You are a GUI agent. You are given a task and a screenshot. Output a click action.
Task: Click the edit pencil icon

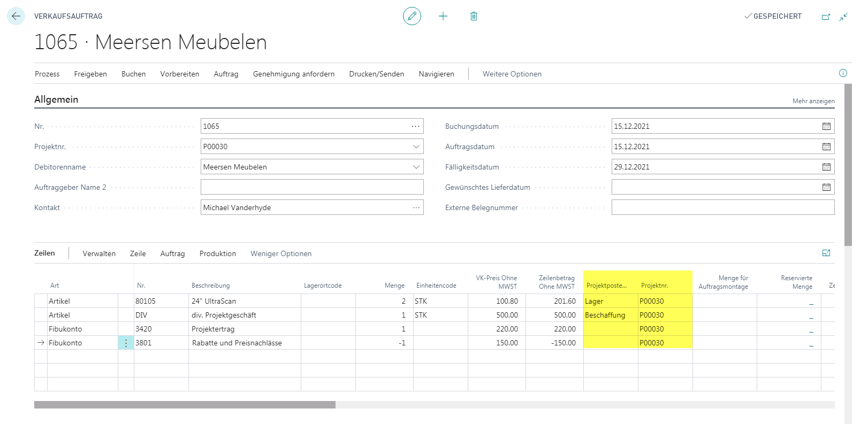pyautogui.click(x=412, y=16)
